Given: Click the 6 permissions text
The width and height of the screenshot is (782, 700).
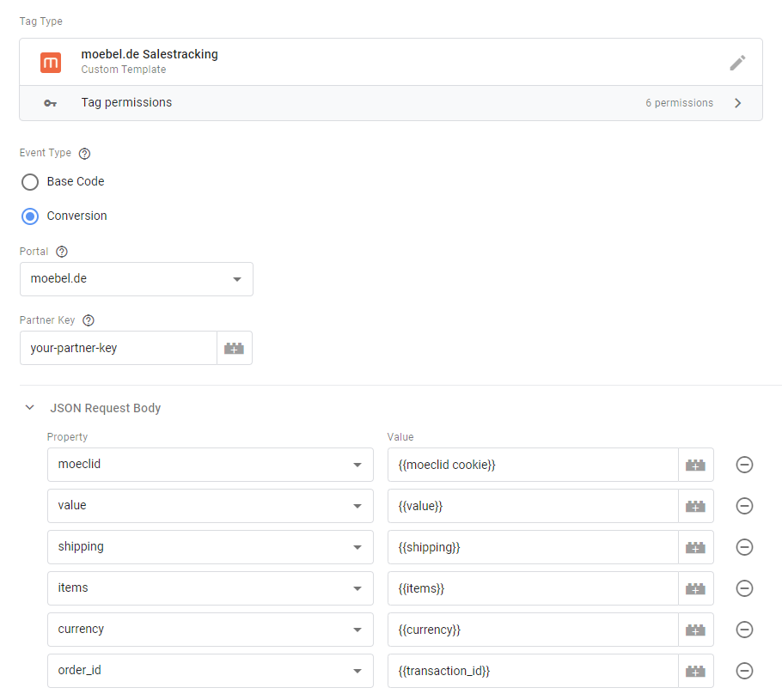Looking at the screenshot, I should [x=679, y=103].
